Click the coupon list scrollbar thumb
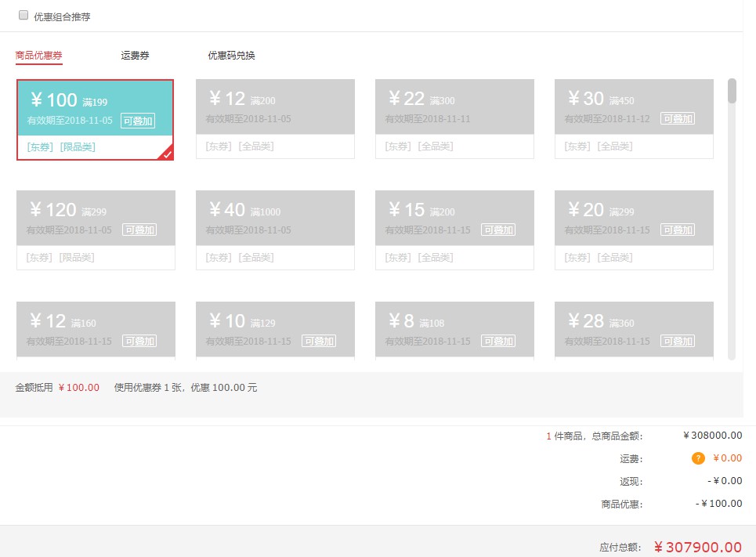The width and height of the screenshot is (756, 557). (732, 91)
